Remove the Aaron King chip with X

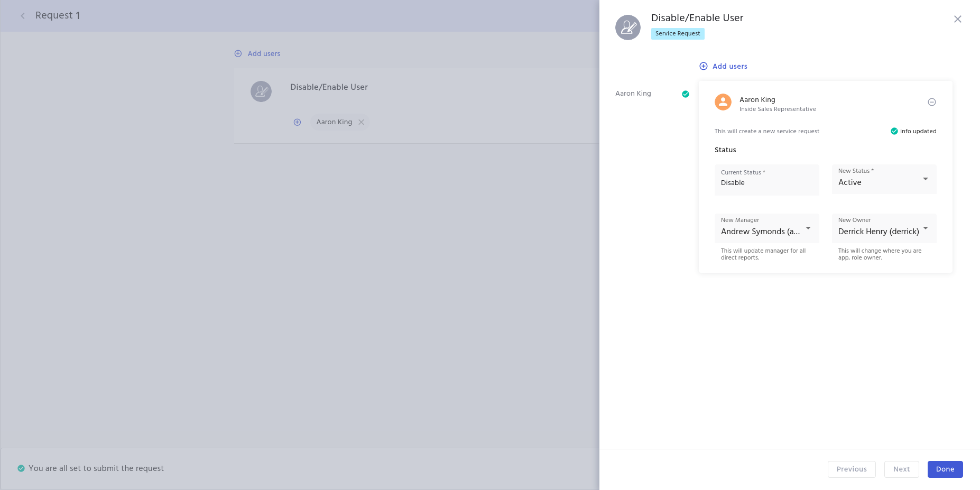(x=362, y=122)
